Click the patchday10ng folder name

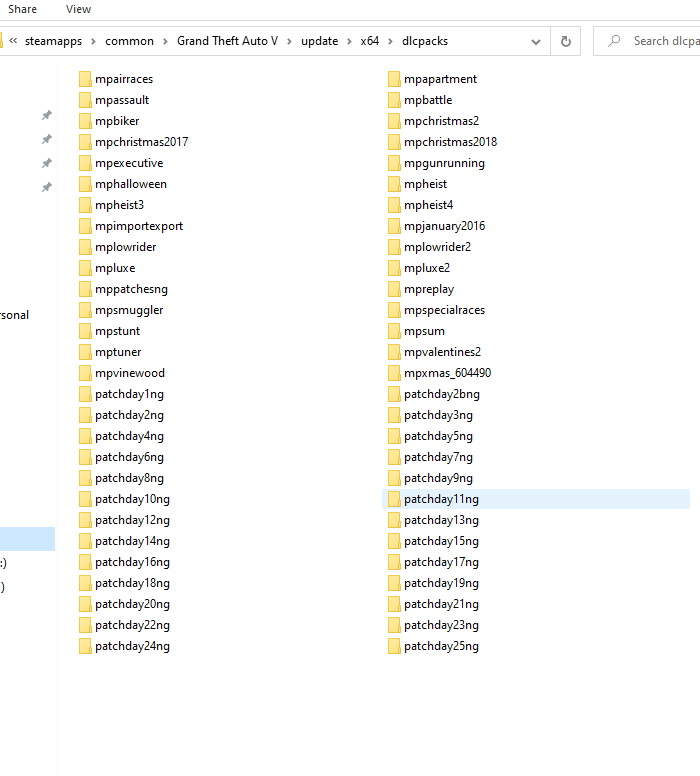pos(132,499)
